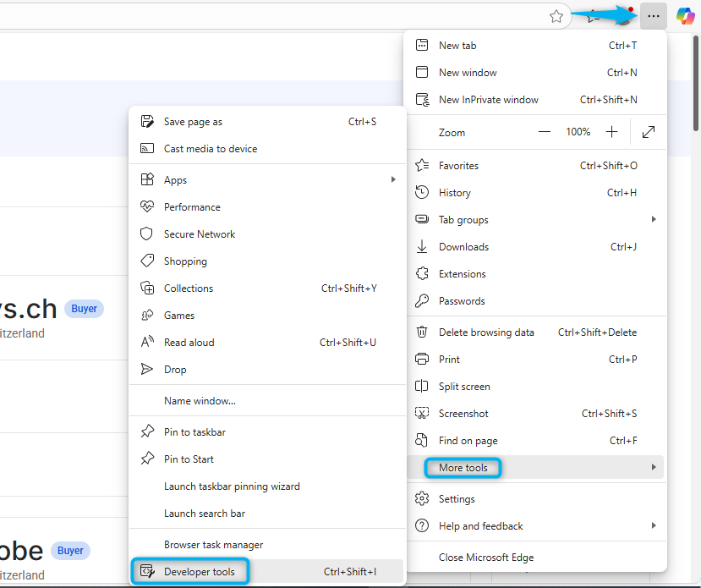Click the Tab groups icon

click(422, 219)
